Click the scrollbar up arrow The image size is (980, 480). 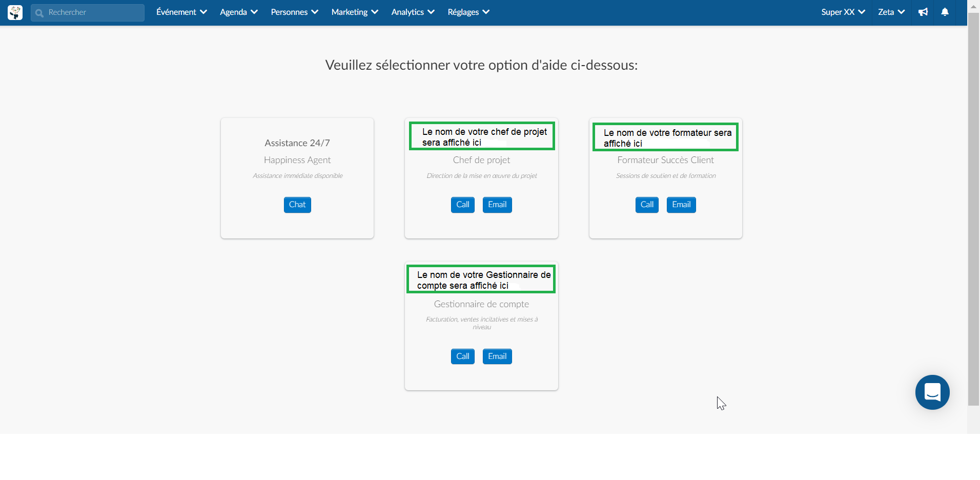click(973, 6)
